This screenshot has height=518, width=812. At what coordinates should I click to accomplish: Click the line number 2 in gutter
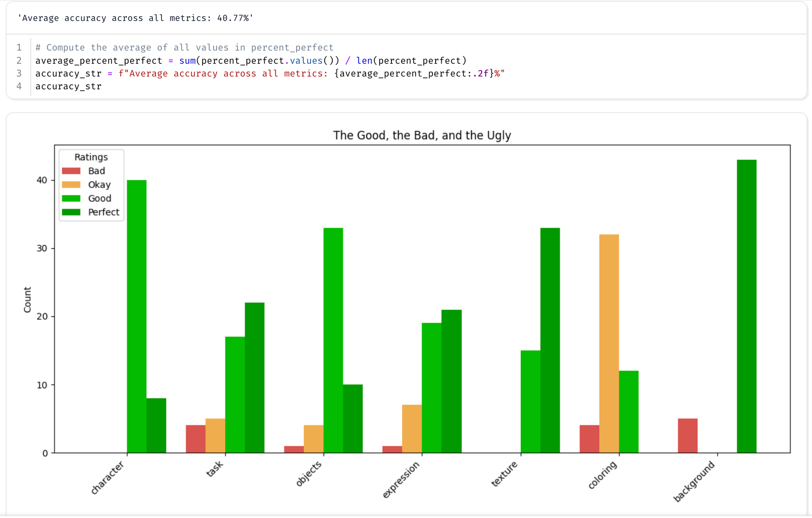pyautogui.click(x=19, y=60)
